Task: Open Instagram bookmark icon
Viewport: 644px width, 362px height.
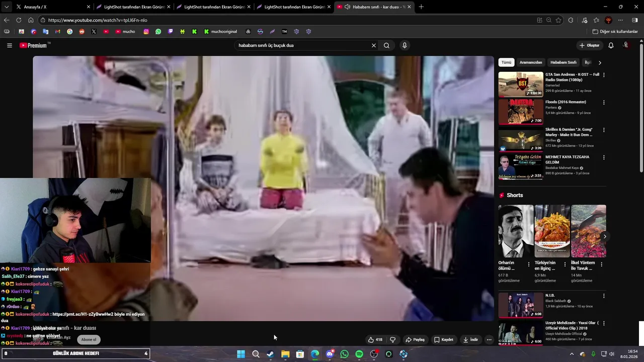Action: pyautogui.click(x=146, y=32)
